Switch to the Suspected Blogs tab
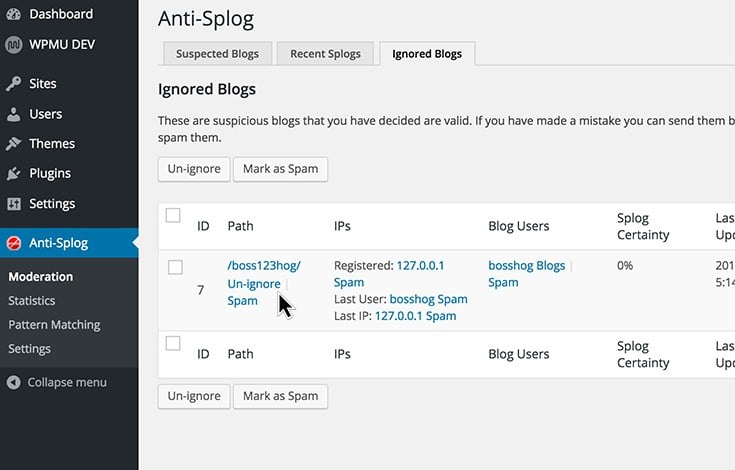The image size is (735, 470). (218, 54)
